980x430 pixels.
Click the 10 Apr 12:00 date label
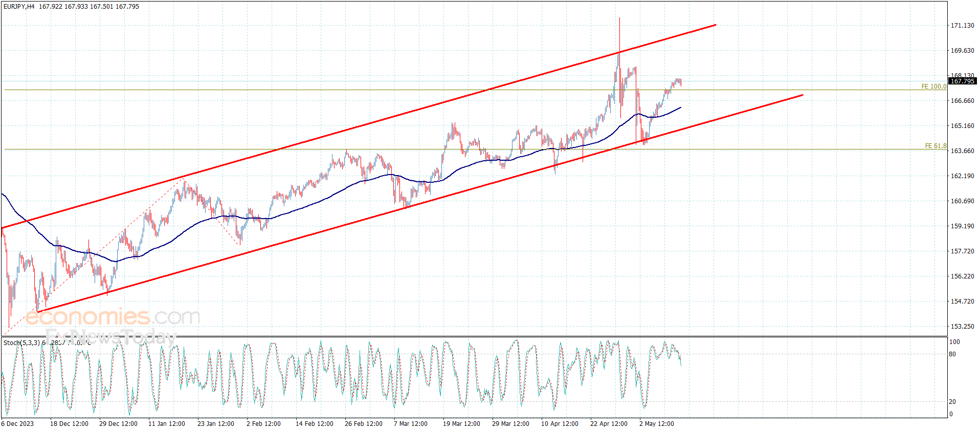560,424
